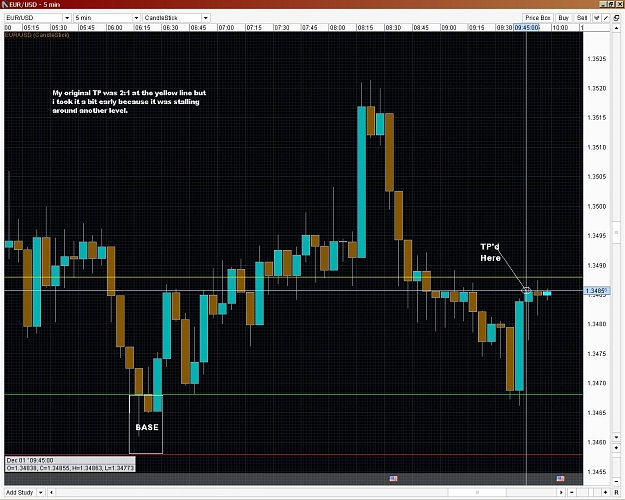Viewport: 625px width, 500px height.
Task: Click the Add Study button
Action: [20, 492]
